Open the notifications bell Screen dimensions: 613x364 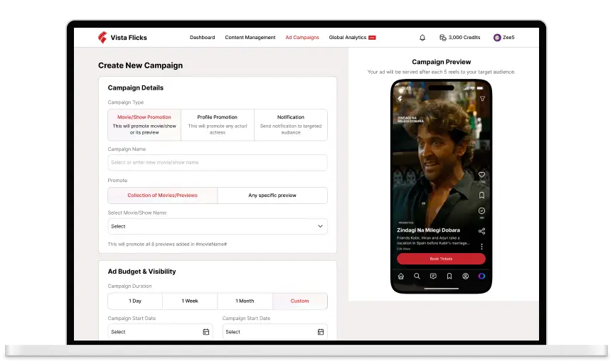pyautogui.click(x=422, y=38)
